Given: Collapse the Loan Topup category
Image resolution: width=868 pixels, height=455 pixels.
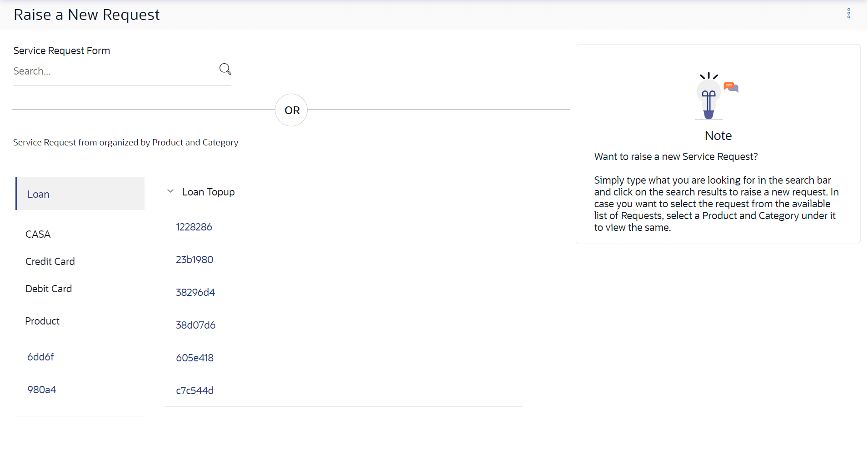Looking at the screenshot, I should pyautogui.click(x=170, y=191).
